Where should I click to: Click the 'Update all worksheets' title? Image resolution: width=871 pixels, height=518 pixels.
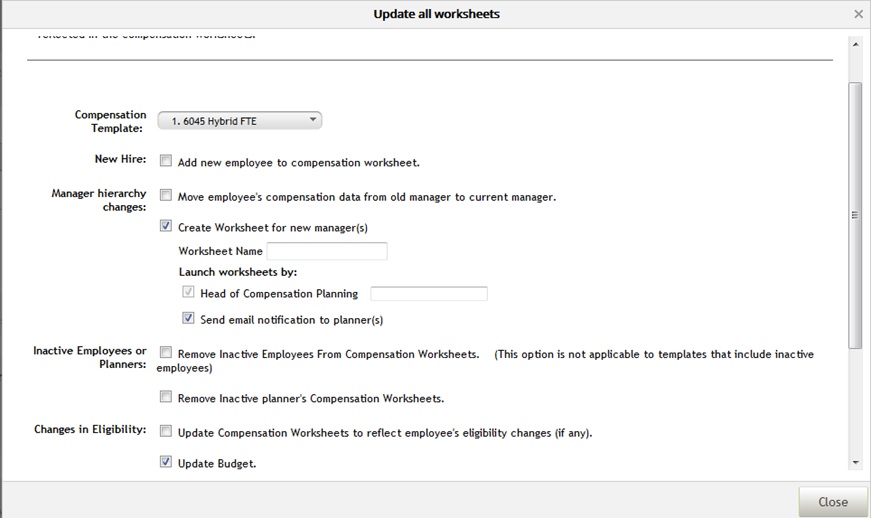[x=437, y=14]
